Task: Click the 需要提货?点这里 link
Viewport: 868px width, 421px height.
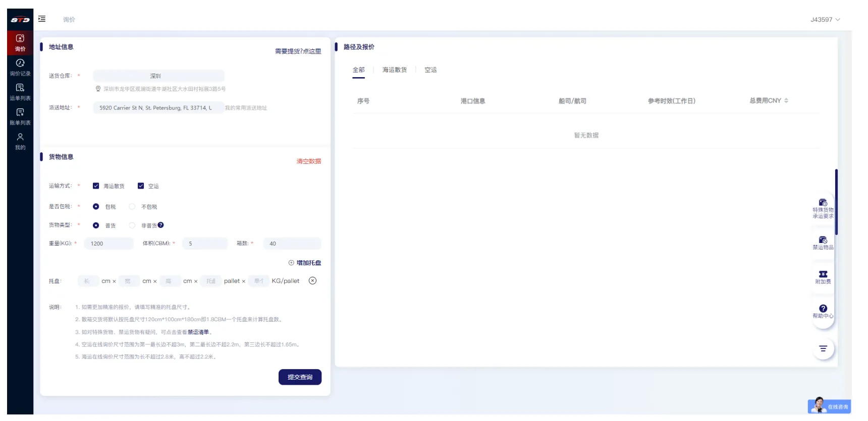Action: click(x=298, y=51)
